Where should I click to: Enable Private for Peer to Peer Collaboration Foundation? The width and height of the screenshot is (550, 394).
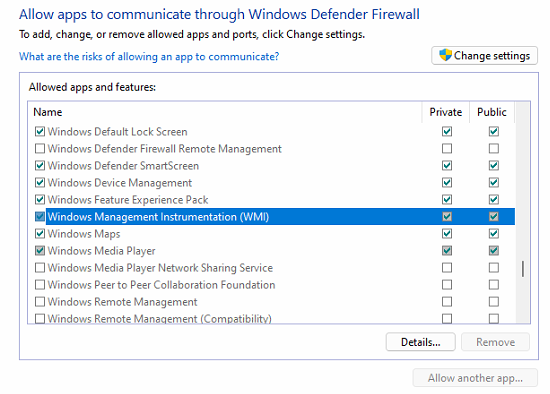[x=447, y=285]
